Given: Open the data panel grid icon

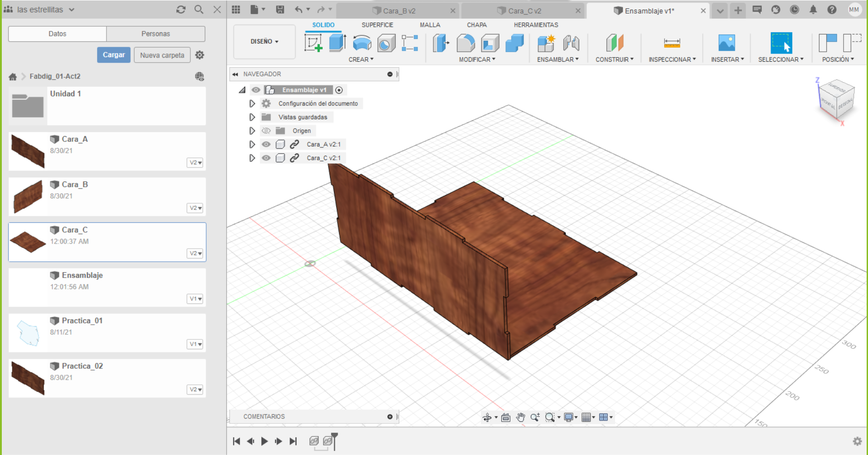Looking at the screenshot, I should [x=236, y=10].
